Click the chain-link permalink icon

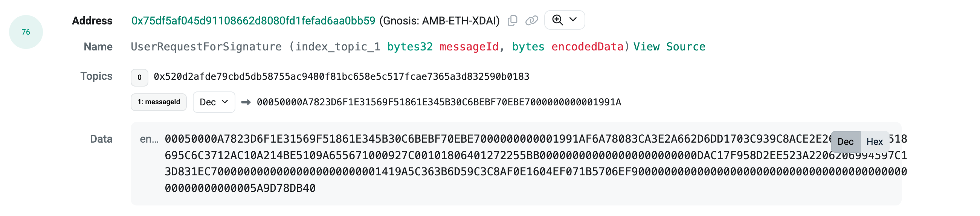pyautogui.click(x=531, y=21)
